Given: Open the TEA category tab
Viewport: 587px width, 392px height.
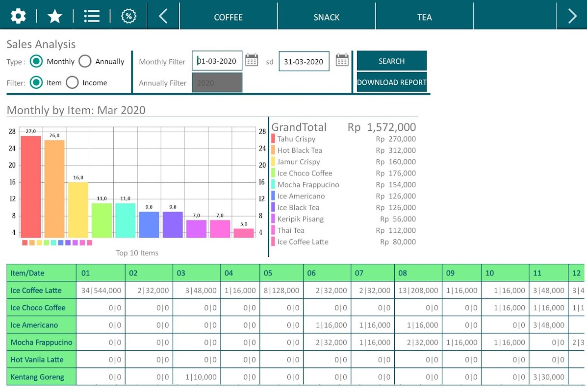Looking at the screenshot, I should pos(424,17).
